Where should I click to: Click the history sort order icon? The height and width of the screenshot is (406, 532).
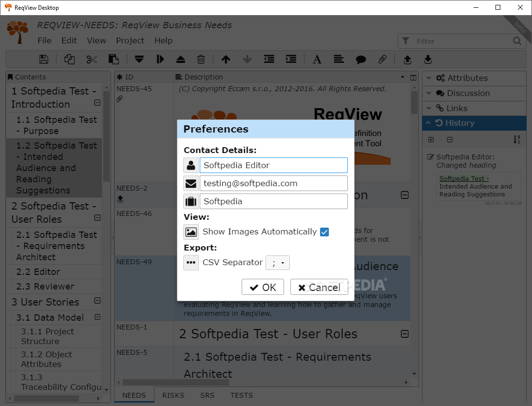click(517, 139)
